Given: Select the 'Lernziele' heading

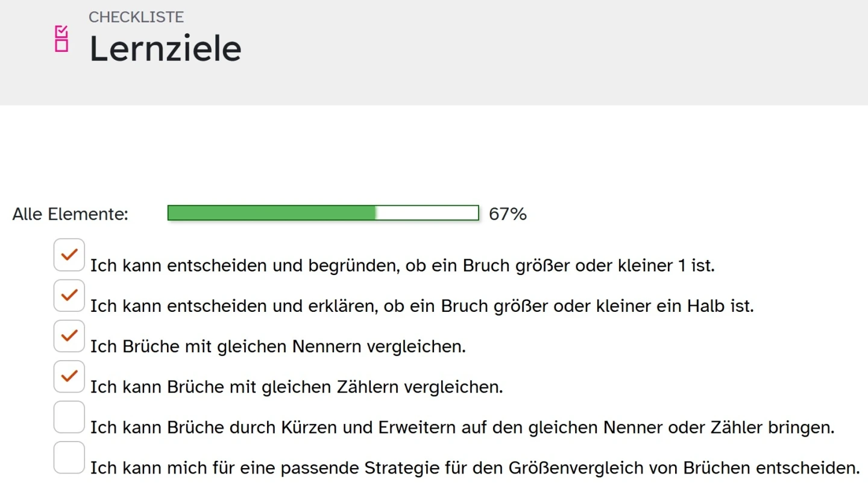Looking at the screenshot, I should 165,49.
